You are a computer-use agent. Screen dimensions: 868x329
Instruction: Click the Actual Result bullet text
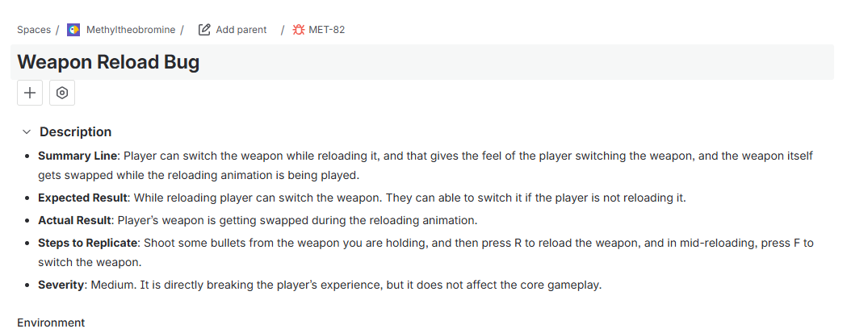click(x=258, y=221)
